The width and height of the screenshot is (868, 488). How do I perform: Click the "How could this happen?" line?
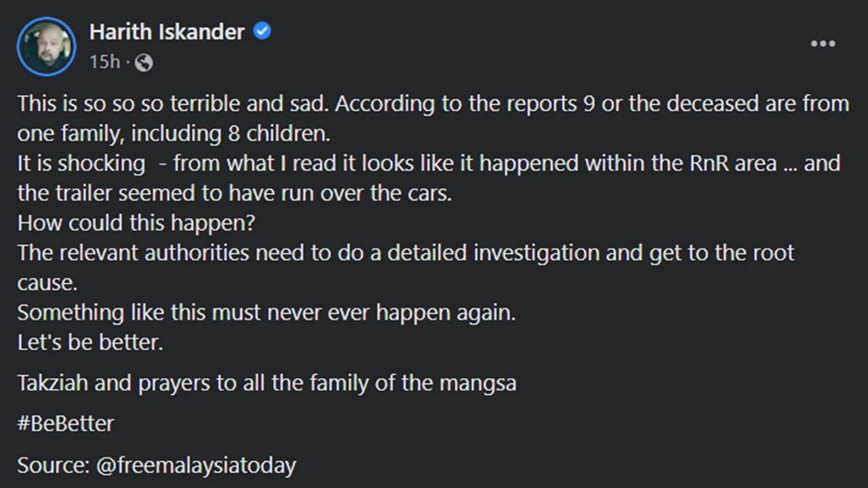(136, 223)
